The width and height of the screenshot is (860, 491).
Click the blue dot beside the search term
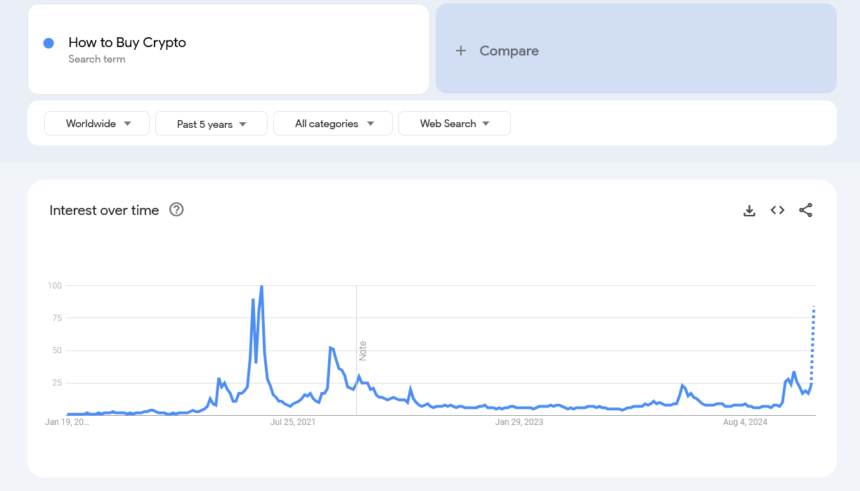tap(49, 43)
